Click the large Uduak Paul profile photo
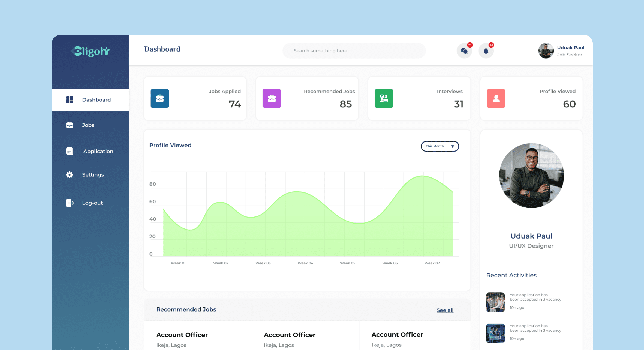This screenshot has height=350, width=644. point(531,176)
